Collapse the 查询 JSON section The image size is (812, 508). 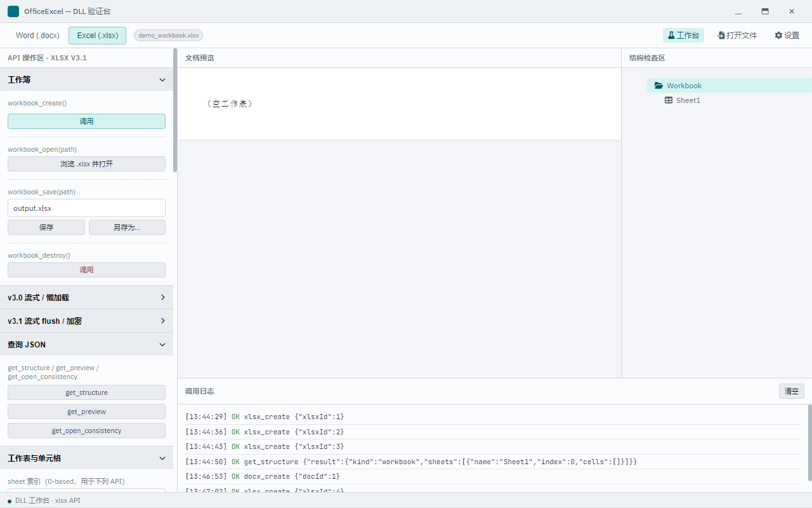[x=86, y=344]
